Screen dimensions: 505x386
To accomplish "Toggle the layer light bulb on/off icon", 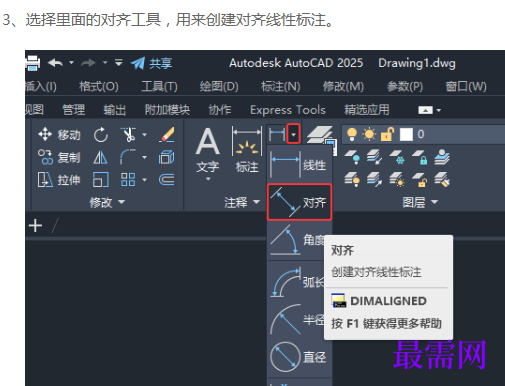I will [352, 134].
